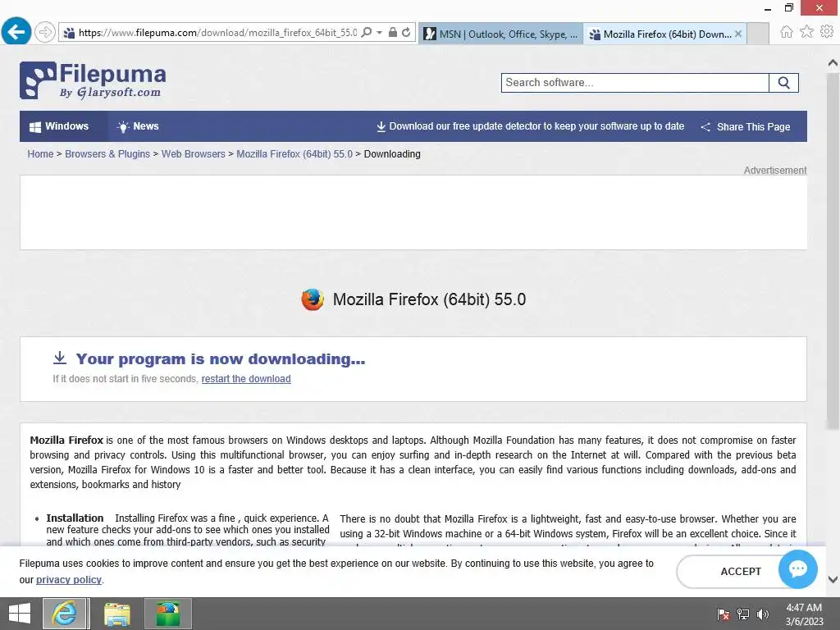
Task: Click the green app icon on taskbar
Action: coord(167,614)
